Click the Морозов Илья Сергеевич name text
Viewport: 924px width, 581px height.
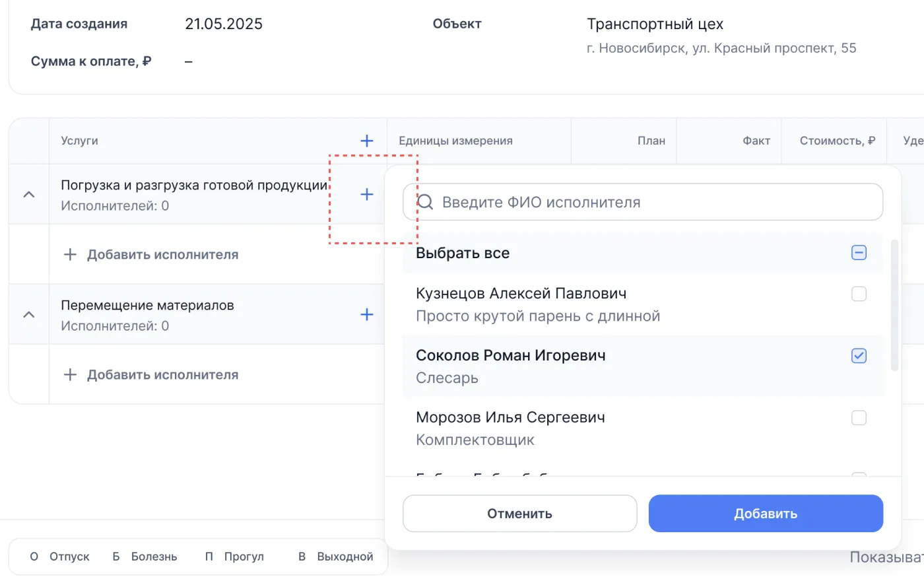pyautogui.click(x=510, y=417)
